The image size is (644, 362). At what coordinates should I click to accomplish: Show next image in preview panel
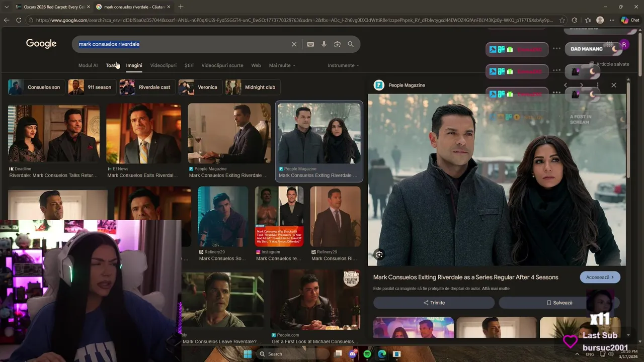(x=582, y=85)
